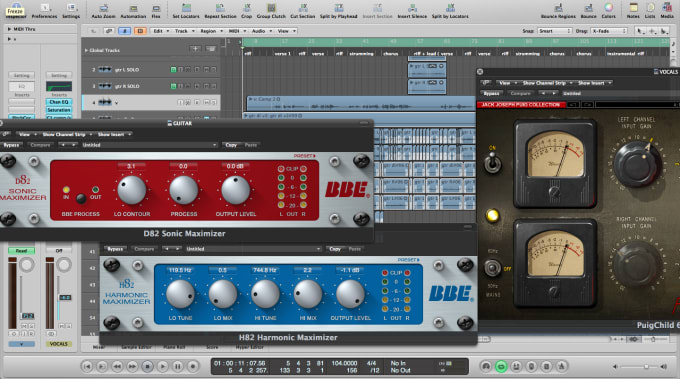Click PRESET on the H82 Harmonic Maximizer

(409, 260)
